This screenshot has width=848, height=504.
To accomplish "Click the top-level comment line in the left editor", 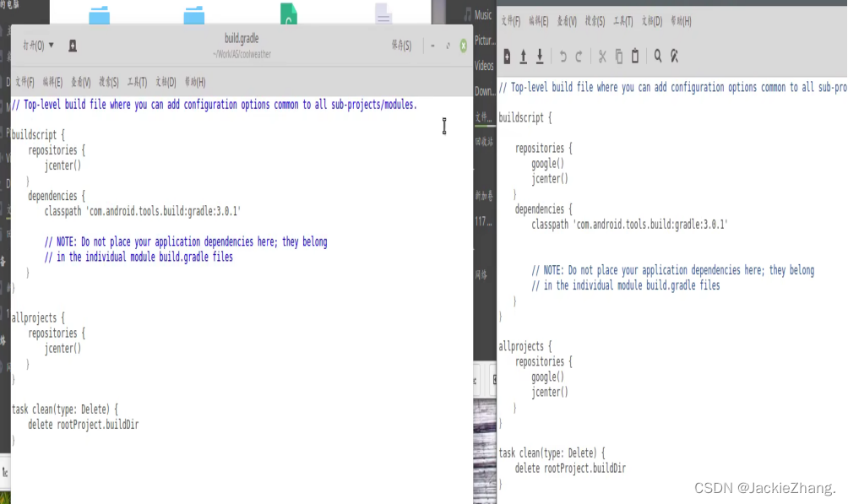I will [x=215, y=105].
